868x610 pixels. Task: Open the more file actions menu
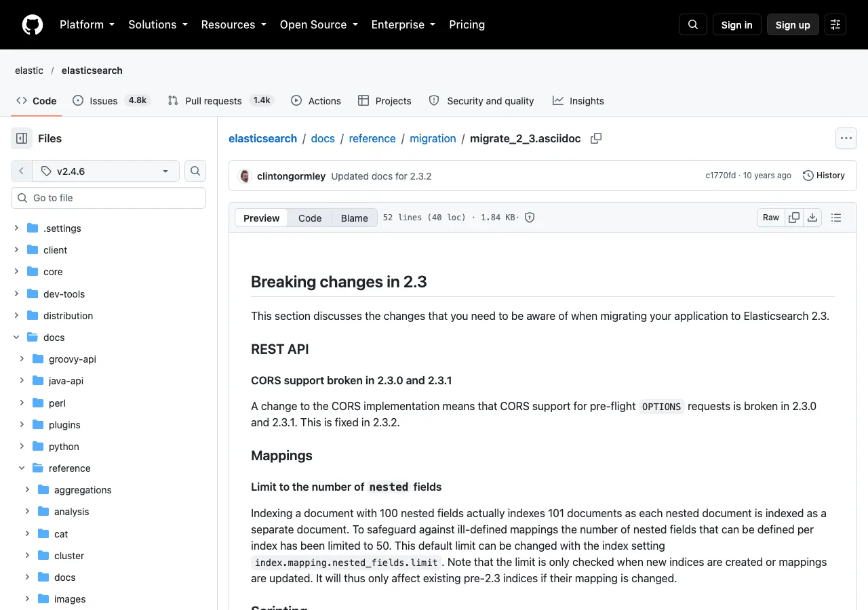point(846,138)
